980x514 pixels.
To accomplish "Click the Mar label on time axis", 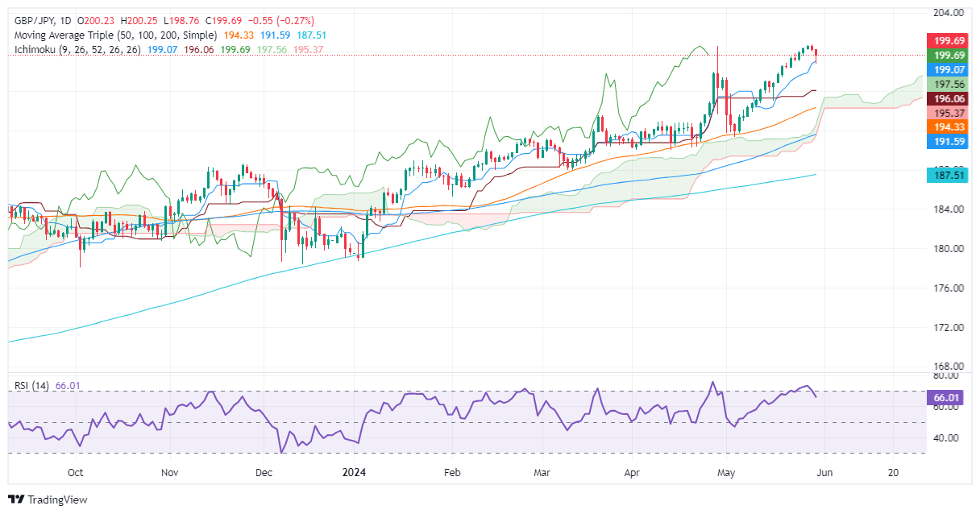I will (544, 473).
